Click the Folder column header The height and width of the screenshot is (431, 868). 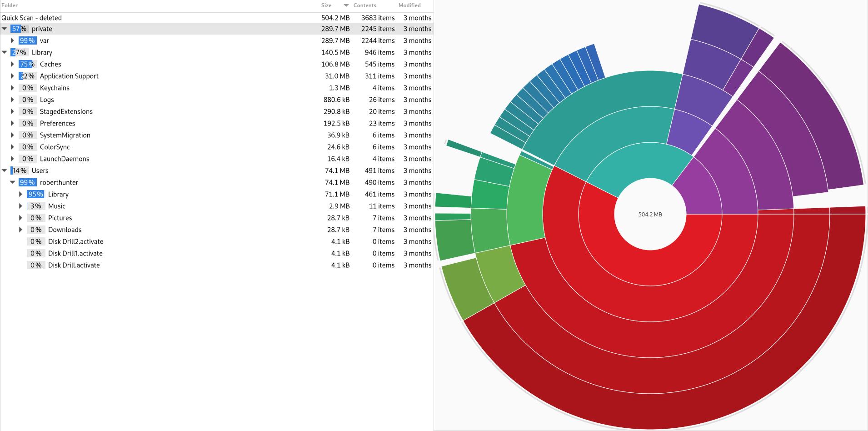[x=10, y=5]
